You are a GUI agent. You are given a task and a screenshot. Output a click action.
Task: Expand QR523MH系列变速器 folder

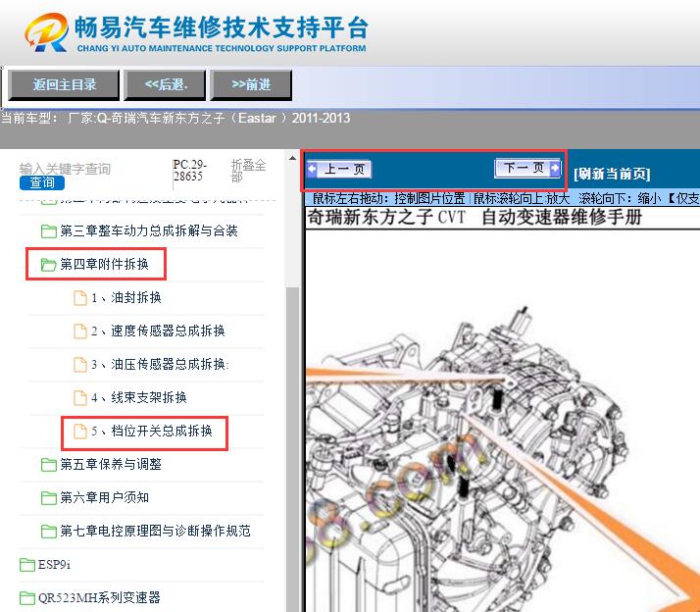click(x=99, y=597)
